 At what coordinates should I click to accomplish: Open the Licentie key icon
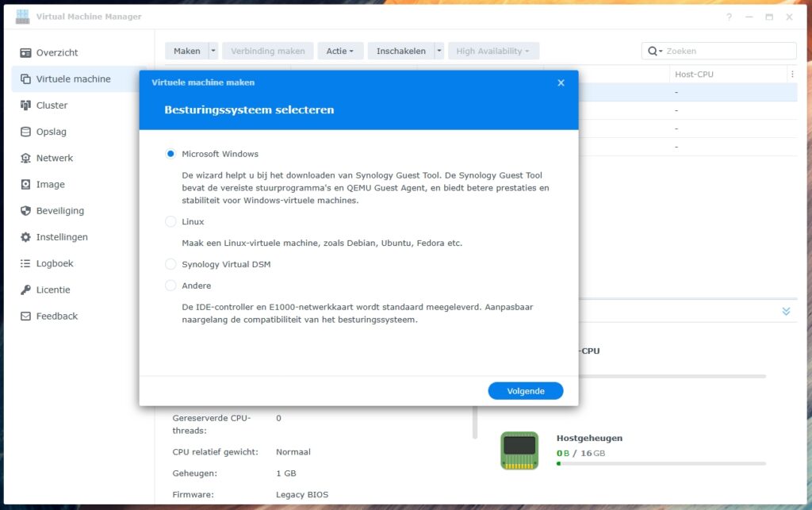(x=25, y=290)
